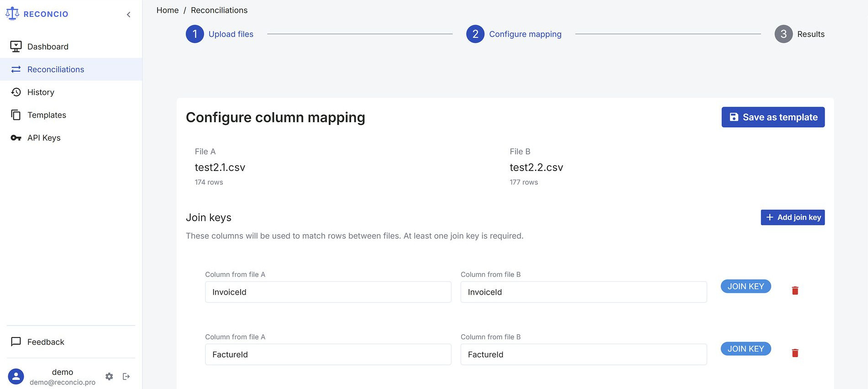Click the Reconciliations breadcrumb

click(219, 10)
